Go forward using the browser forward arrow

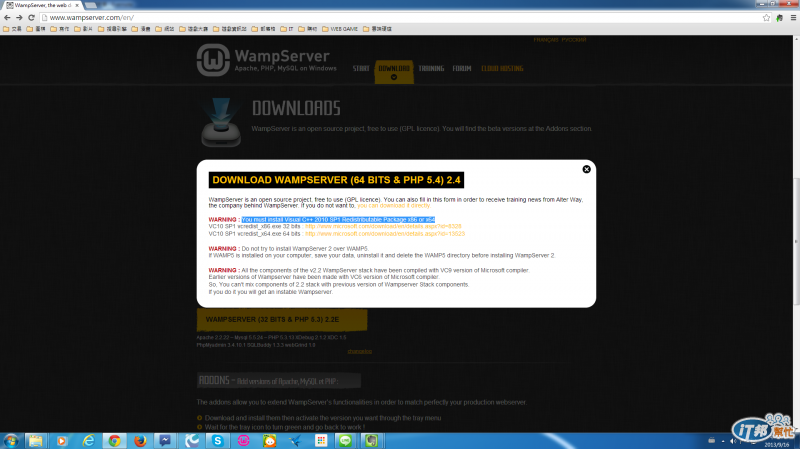(19, 17)
